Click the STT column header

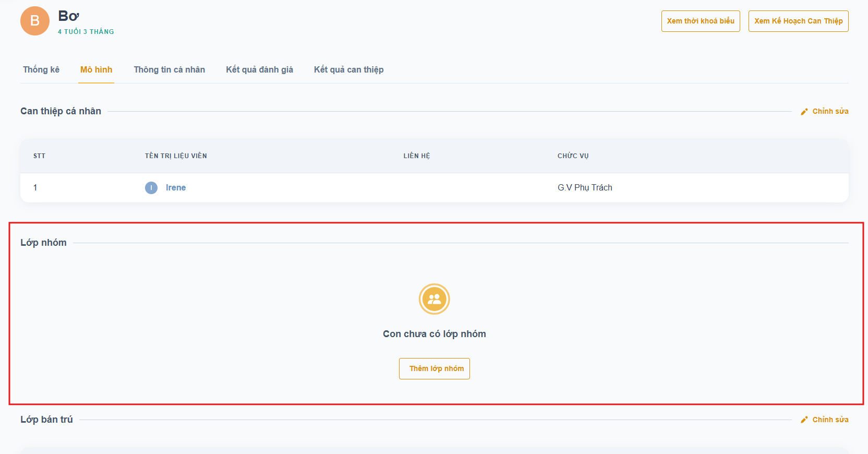point(39,156)
